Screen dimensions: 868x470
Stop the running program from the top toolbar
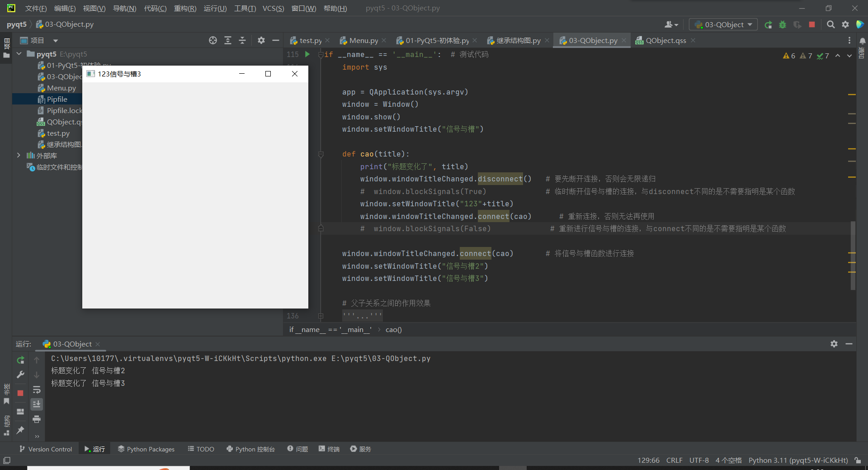(x=812, y=25)
